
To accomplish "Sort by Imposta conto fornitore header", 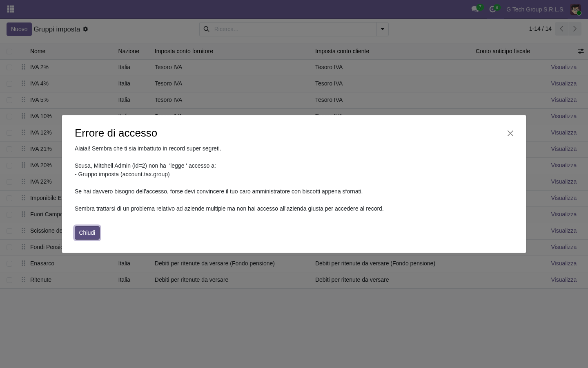I will 184,51.
